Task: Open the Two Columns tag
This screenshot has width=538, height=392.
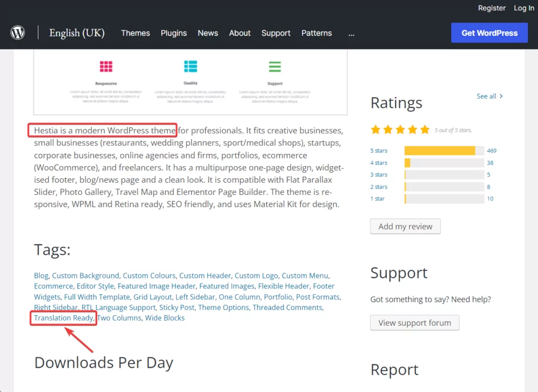Action: pos(119,318)
